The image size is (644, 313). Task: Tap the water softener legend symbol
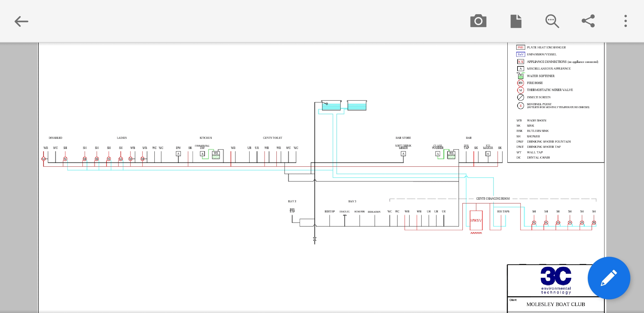[x=521, y=76]
